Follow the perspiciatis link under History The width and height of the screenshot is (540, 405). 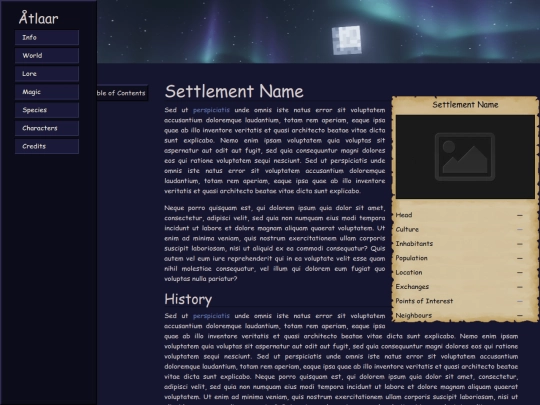tap(211, 316)
